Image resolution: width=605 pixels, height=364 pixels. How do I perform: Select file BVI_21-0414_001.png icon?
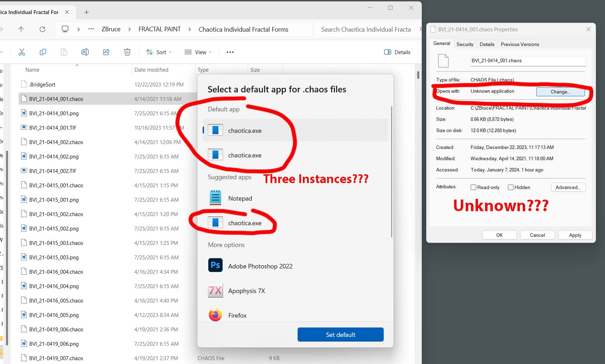(24, 113)
